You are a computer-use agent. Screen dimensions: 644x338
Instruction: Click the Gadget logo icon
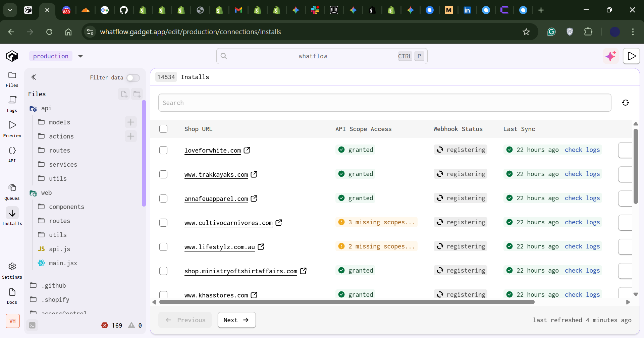pyautogui.click(x=12, y=56)
